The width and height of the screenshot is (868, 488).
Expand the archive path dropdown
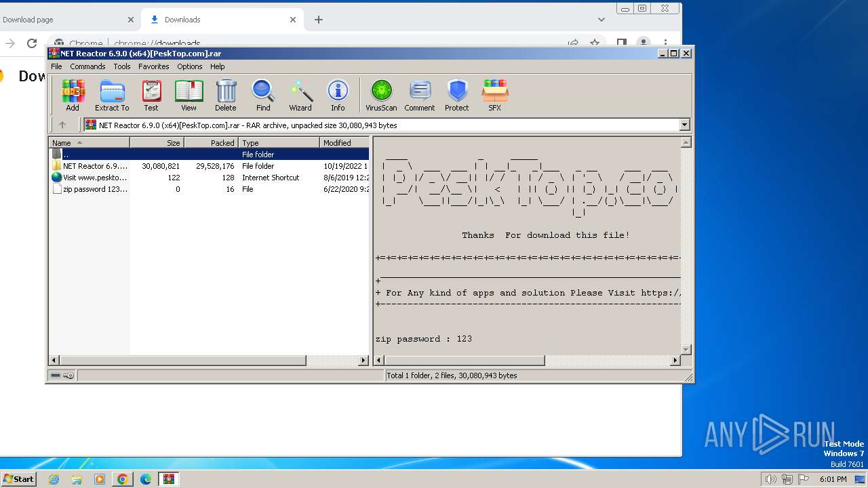tap(684, 125)
